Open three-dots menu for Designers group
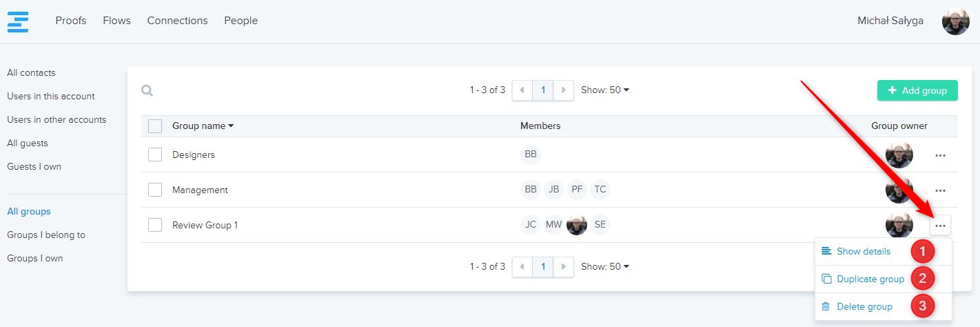 tap(940, 155)
